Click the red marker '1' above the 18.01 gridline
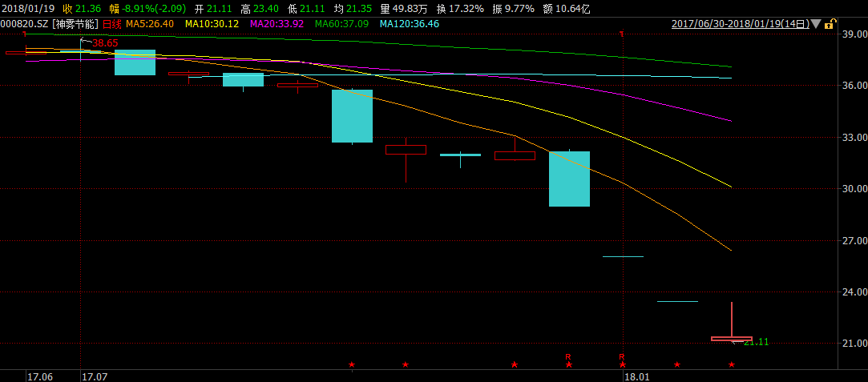Screen dimensions: 868x382 623,34
